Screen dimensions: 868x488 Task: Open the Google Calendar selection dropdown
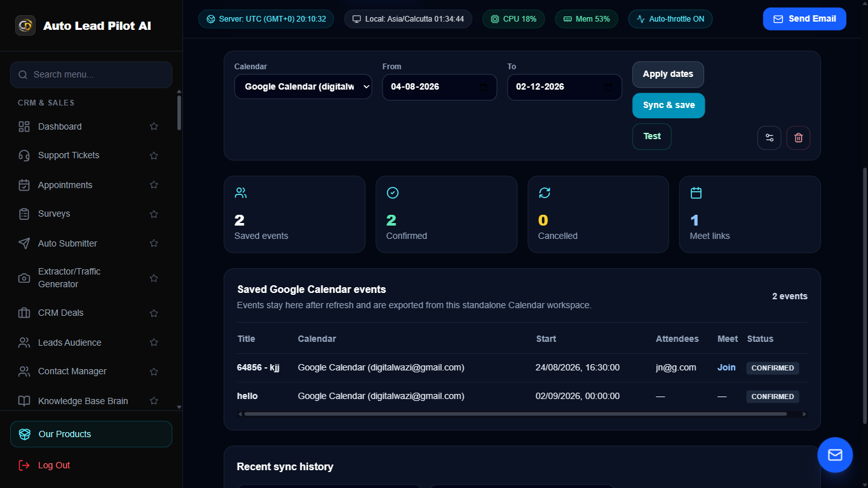point(303,87)
